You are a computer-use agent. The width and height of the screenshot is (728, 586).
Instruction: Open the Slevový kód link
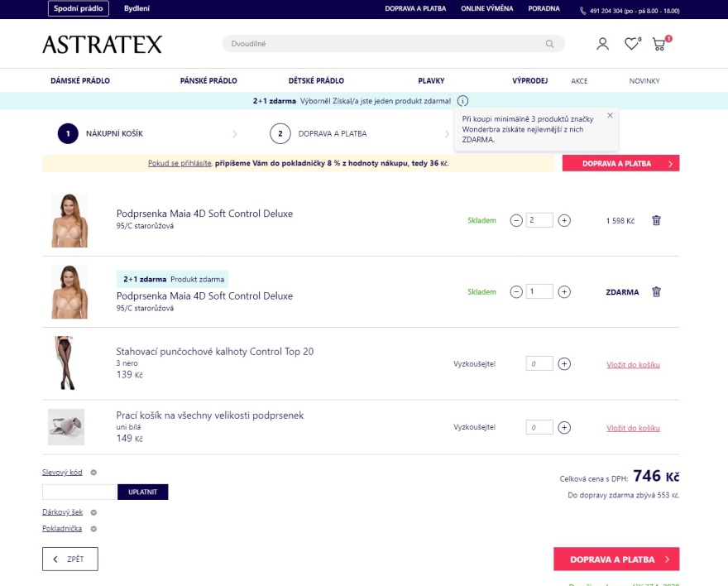[x=62, y=473]
